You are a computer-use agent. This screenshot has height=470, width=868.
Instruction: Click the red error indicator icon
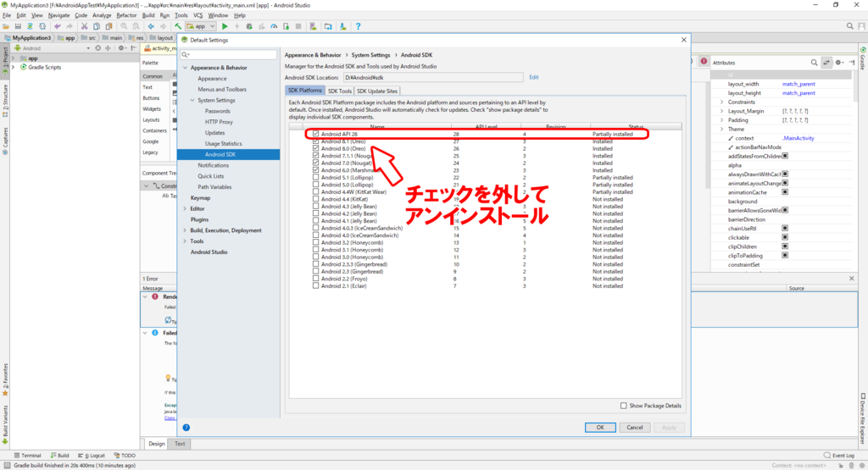pyautogui.click(x=704, y=61)
